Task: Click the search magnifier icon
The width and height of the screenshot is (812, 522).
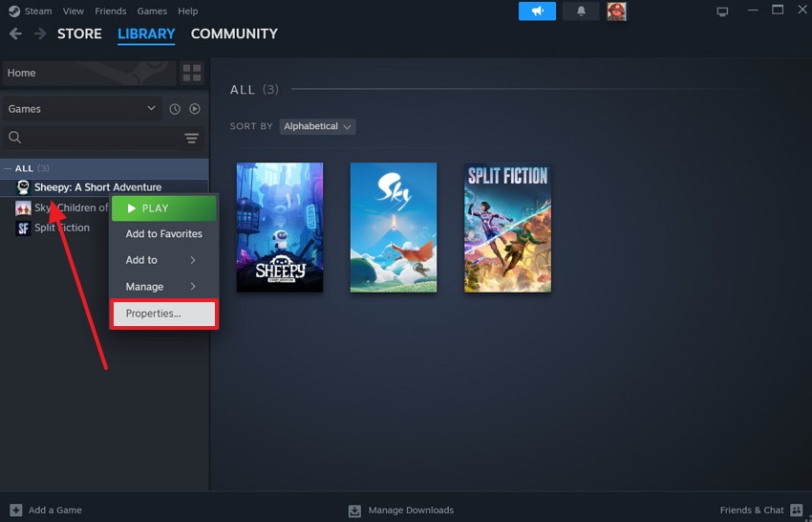Action: [x=15, y=138]
